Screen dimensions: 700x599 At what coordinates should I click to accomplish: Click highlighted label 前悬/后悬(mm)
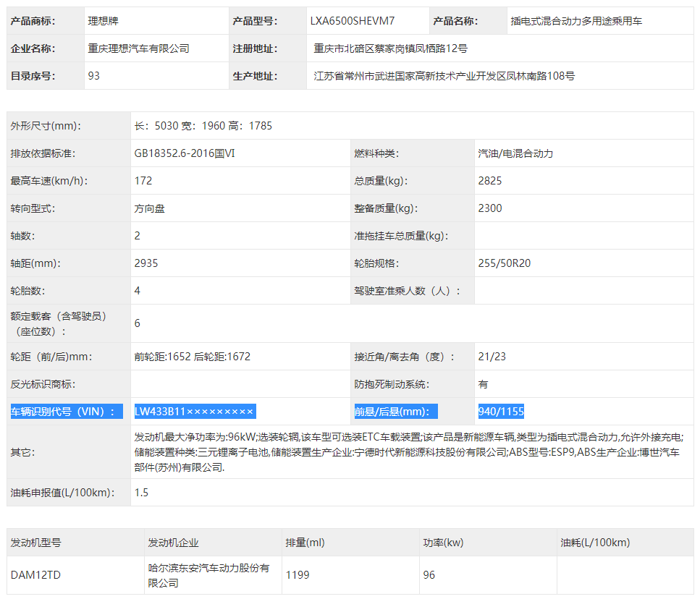point(395,411)
